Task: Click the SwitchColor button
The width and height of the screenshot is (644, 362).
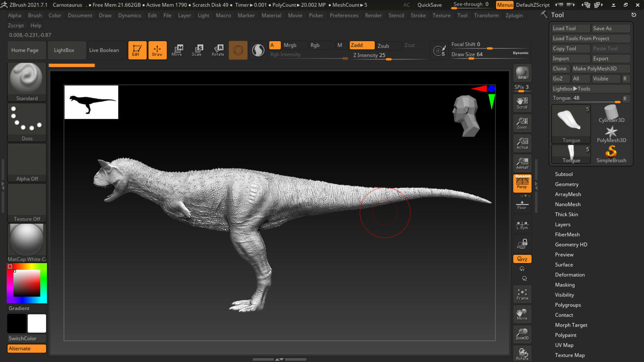Action: pyautogui.click(x=27, y=339)
